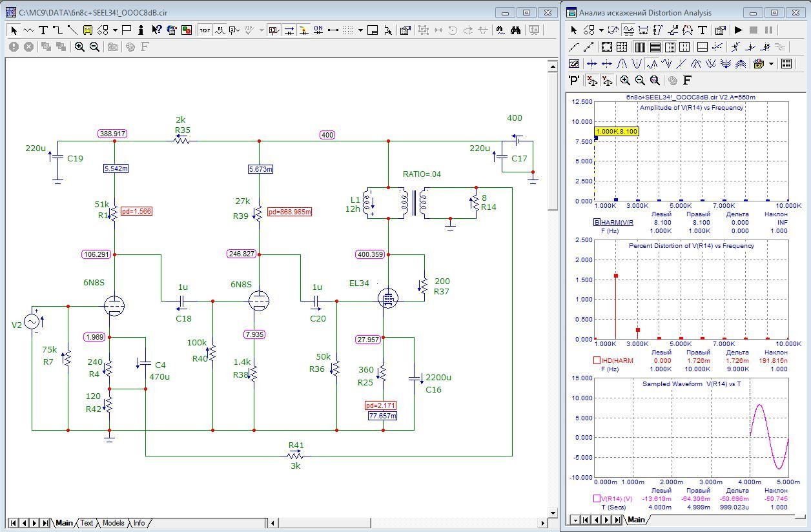This screenshot has width=811, height=532.
Task: Click the 1.000K,8.100 yellow data point tag
Action: [x=617, y=131]
